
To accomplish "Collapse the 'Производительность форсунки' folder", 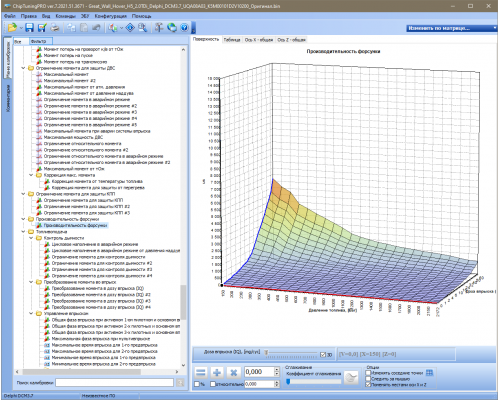I will [x=23, y=219].
